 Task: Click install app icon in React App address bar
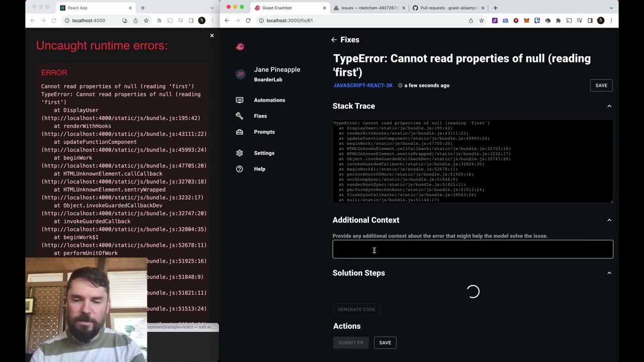(x=125, y=21)
